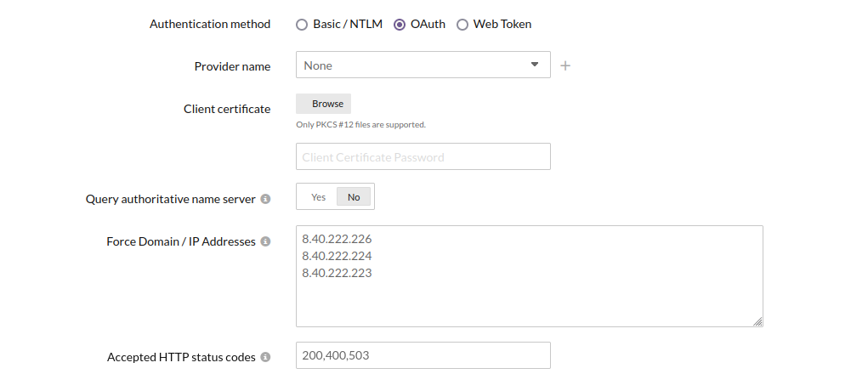Select Basic / NTLM authentication method

tap(302, 25)
